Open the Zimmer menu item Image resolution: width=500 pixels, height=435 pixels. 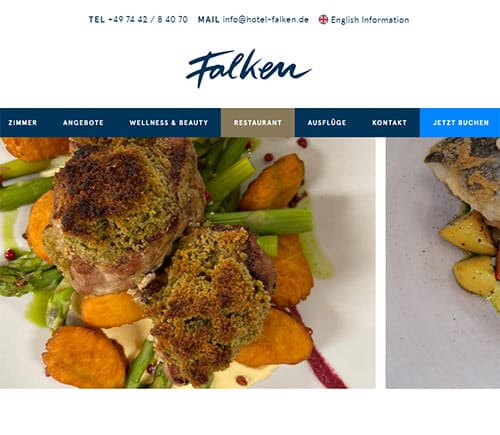click(23, 123)
